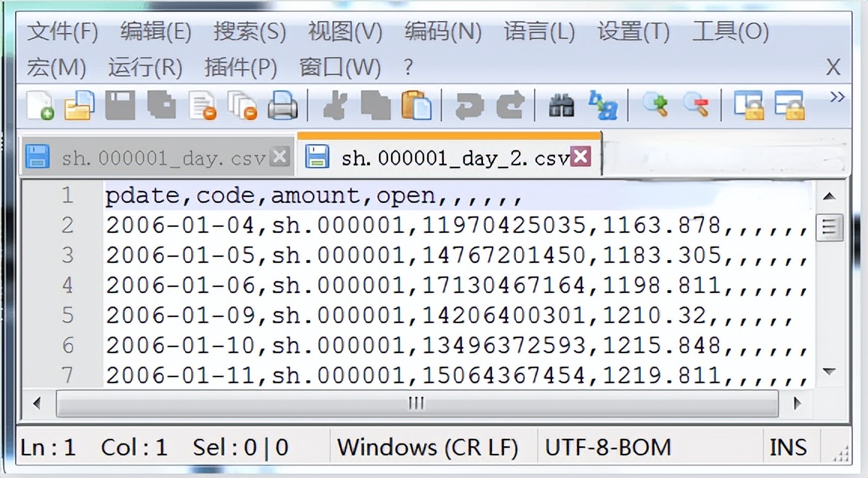Click the row starting 2006-01-11
868x478 pixels.
click(x=457, y=375)
